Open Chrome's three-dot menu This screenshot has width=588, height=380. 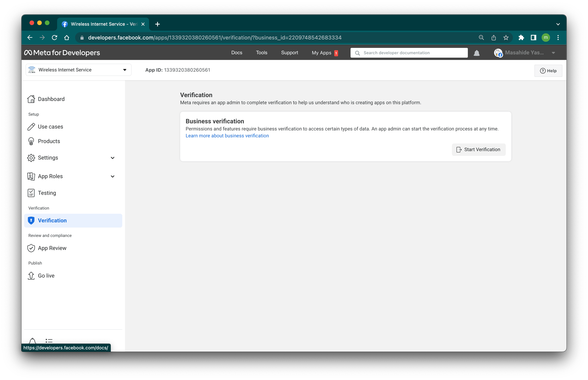pyautogui.click(x=558, y=38)
